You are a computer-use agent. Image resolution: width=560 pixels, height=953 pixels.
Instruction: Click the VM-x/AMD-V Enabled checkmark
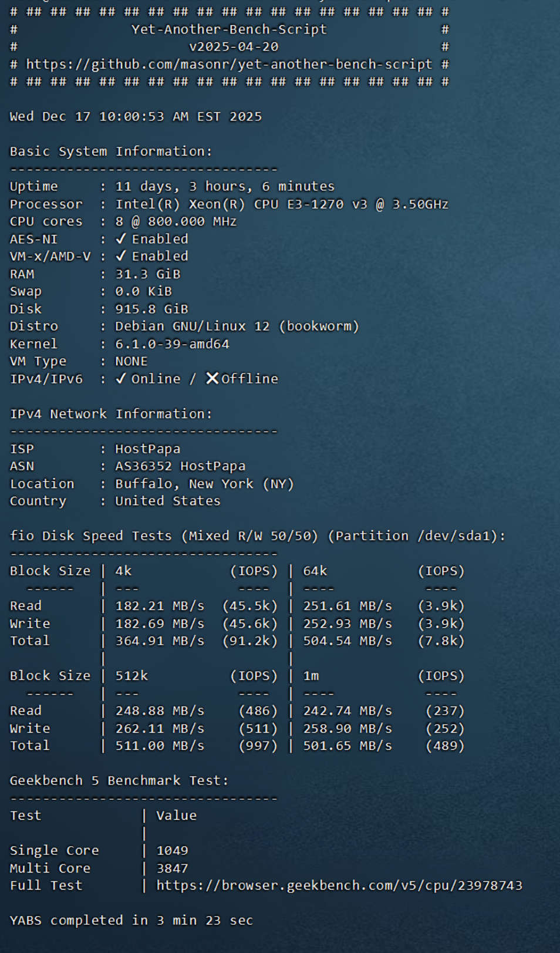pos(121,257)
